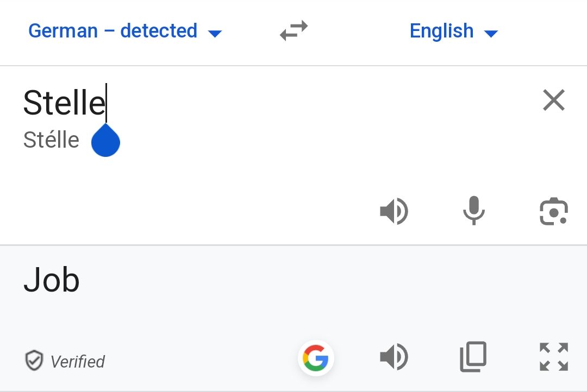Open the German – detected source language dropdown

click(x=113, y=31)
